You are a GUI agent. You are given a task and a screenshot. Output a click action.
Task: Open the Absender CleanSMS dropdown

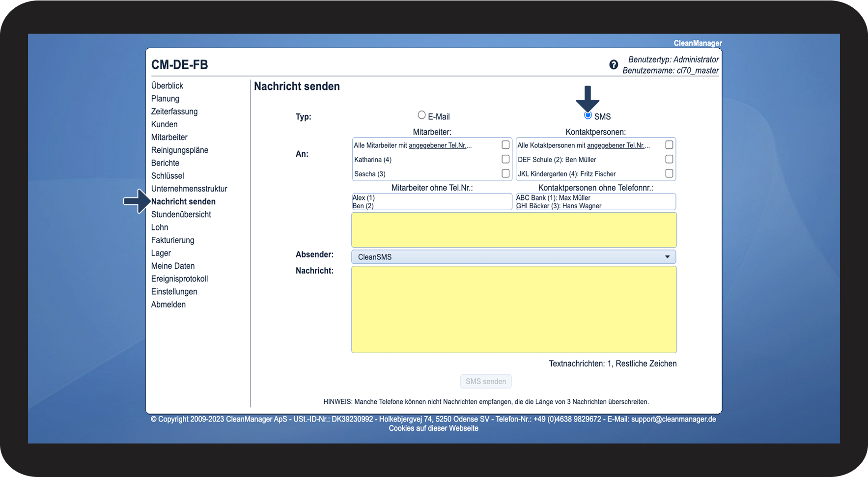click(x=513, y=257)
